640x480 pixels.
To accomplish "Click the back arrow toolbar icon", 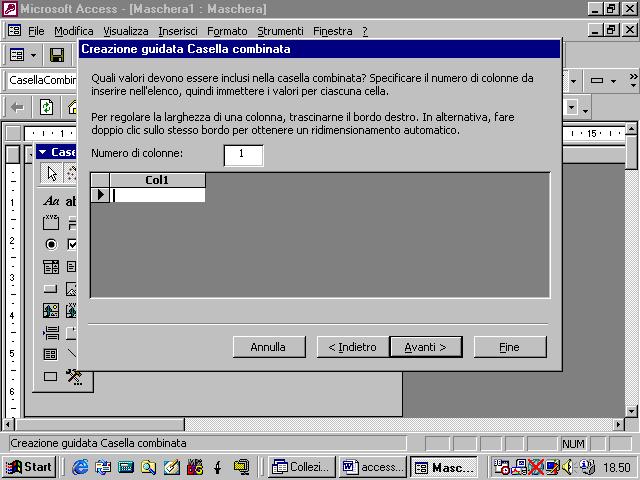I will [x=17, y=107].
